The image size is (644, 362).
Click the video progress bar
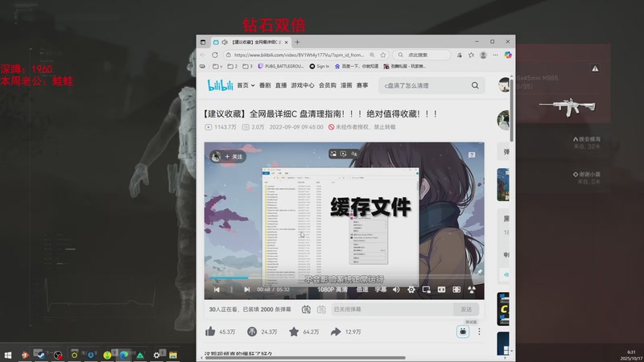345,278
